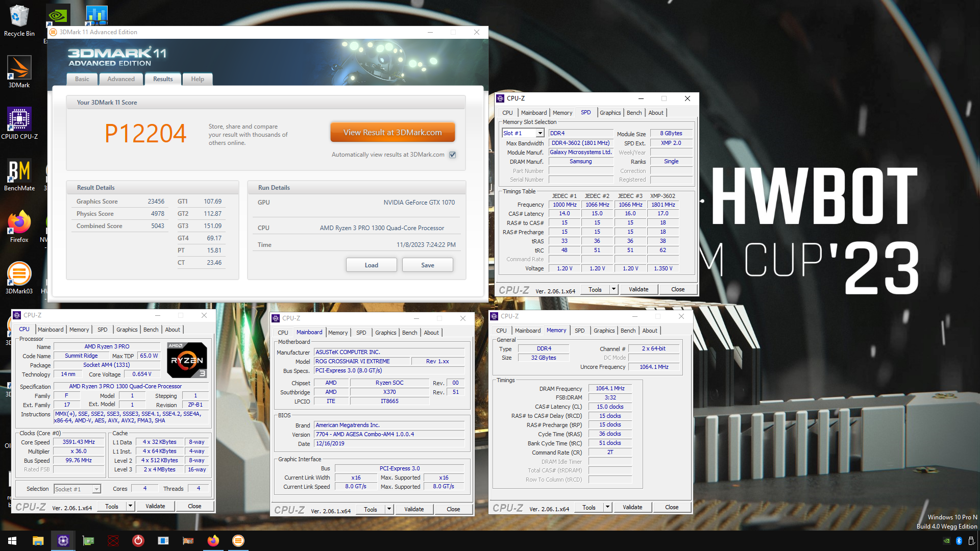Open the 3DMark03 desktop shortcut
Viewport: 980px width, 551px height.
click(19, 278)
